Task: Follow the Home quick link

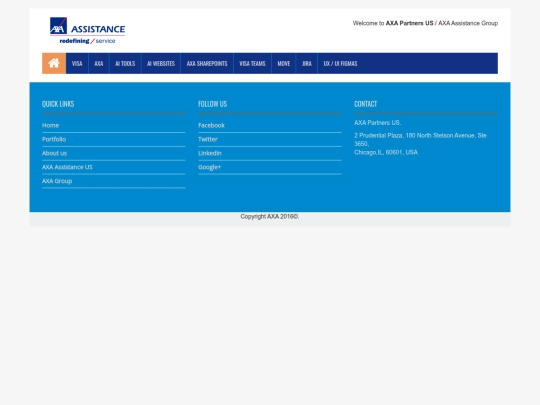Action: pyautogui.click(x=50, y=125)
